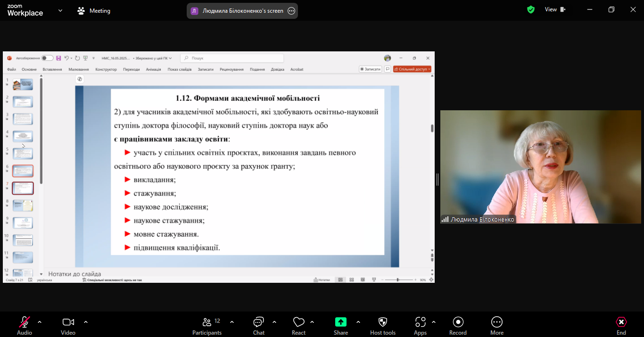This screenshot has height=337, width=644.
Task: Expand audio settings arrow next to Audio
Action: [x=40, y=322]
